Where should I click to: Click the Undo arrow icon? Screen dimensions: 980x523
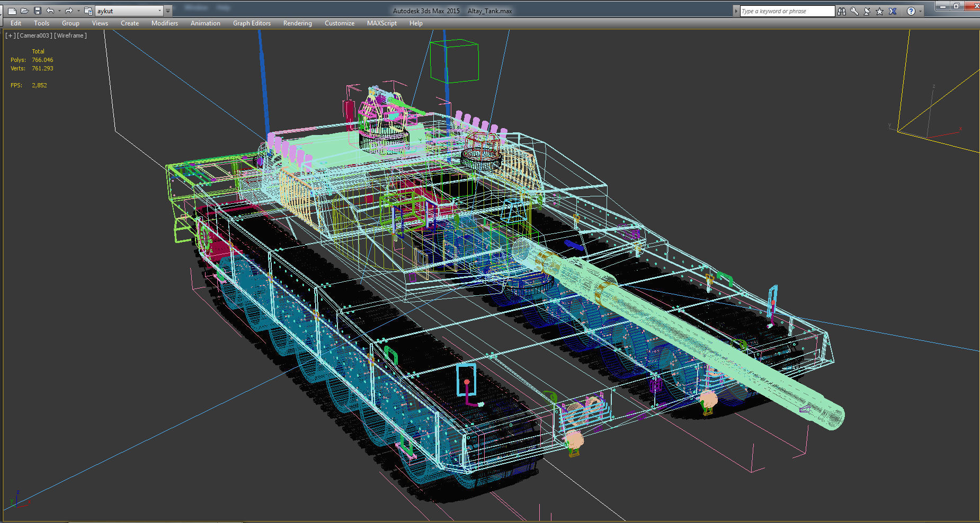click(x=50, y=11)
